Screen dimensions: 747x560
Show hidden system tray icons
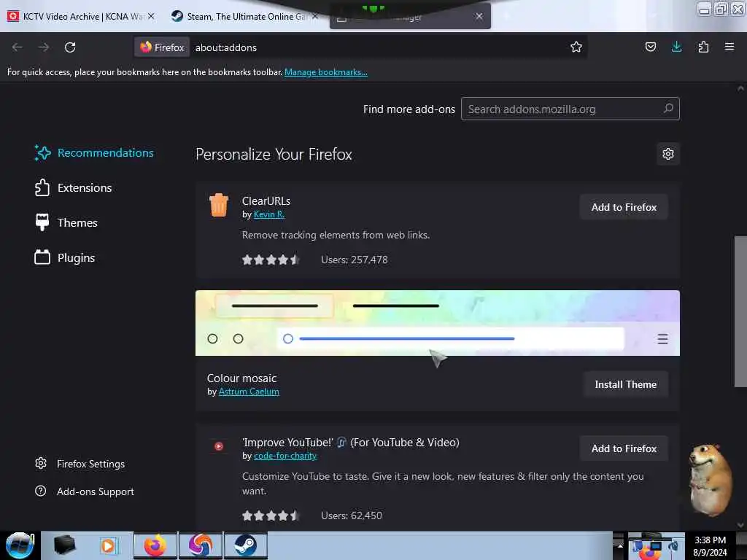[x=620, y=545]
